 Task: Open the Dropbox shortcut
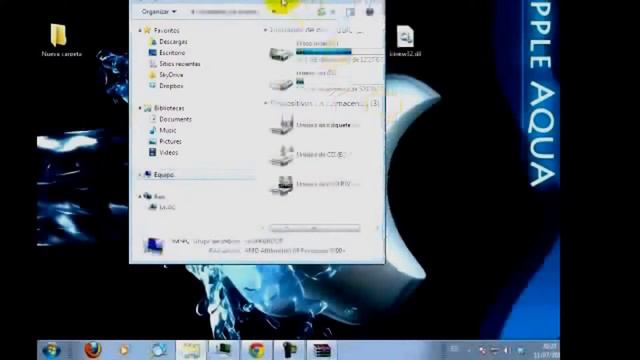tap(171, 86)
